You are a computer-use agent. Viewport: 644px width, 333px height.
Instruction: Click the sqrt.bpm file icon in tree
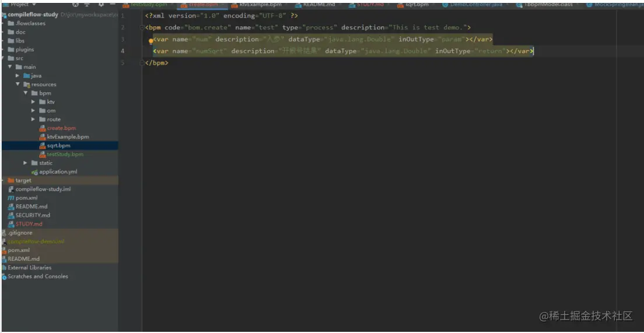(x=43, y=145)
